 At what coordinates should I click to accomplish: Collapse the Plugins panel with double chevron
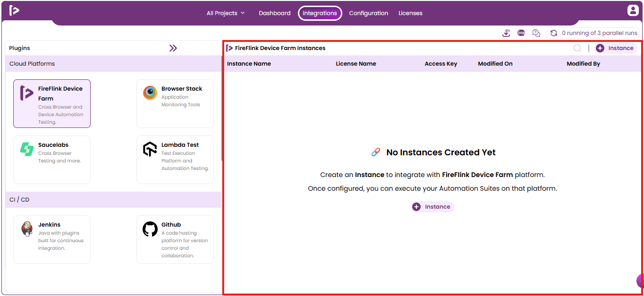click(173, 48)
